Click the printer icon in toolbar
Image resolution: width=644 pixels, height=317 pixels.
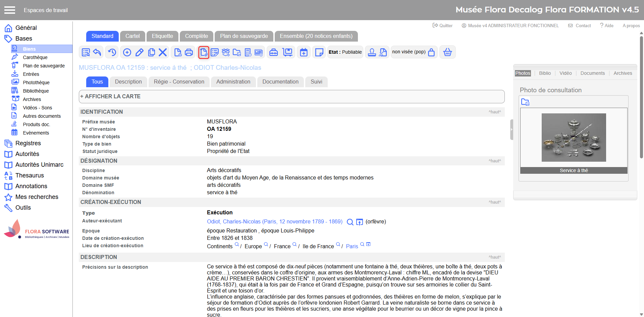click(189, 52)
